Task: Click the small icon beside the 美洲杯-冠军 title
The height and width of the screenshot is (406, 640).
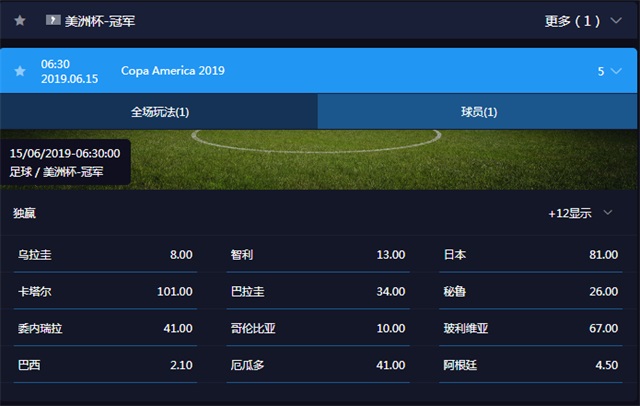Action: pyautogui.click(x=53, y=19)
